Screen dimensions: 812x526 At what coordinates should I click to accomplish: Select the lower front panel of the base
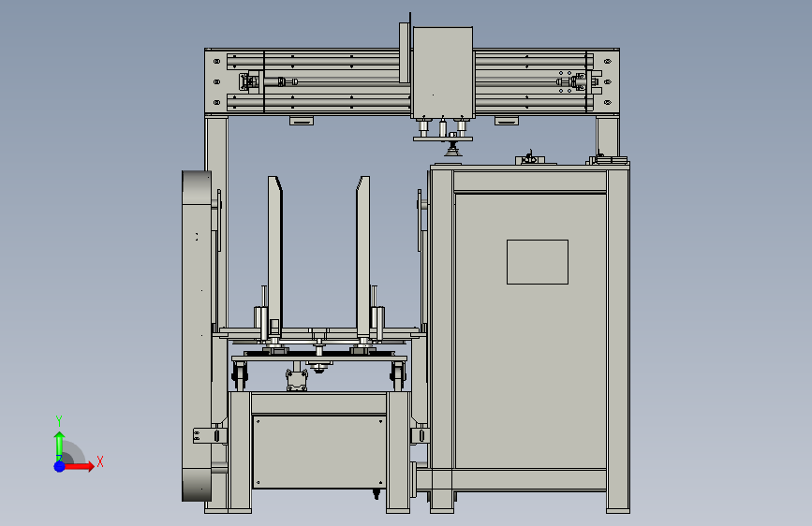click(x=319, y=451)
